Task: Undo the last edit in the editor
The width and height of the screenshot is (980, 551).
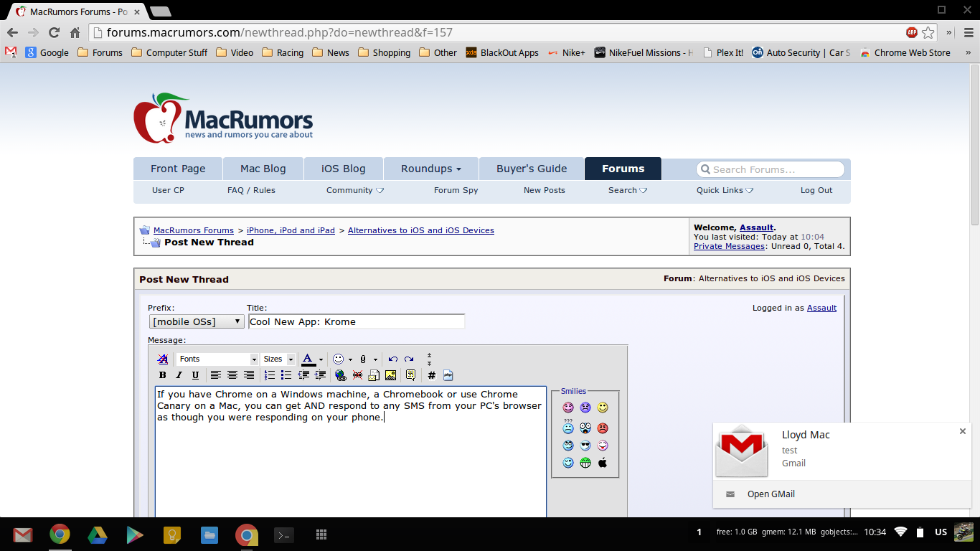Action: coord(392,359)
